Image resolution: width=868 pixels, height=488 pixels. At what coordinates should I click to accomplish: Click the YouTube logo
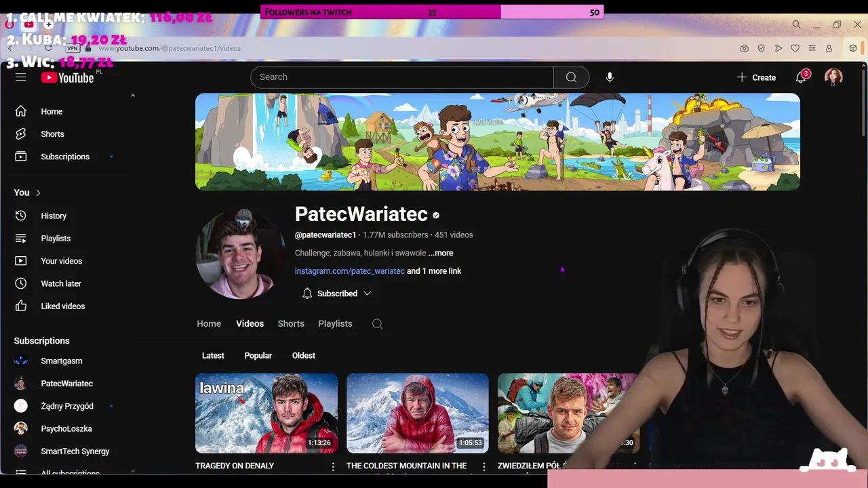click(x=67, y=78)
